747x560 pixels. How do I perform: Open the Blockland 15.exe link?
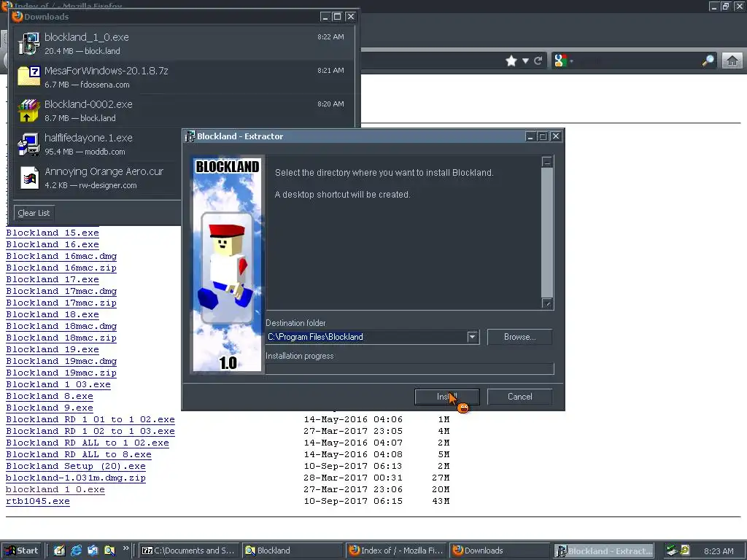(x=53, y=233)
